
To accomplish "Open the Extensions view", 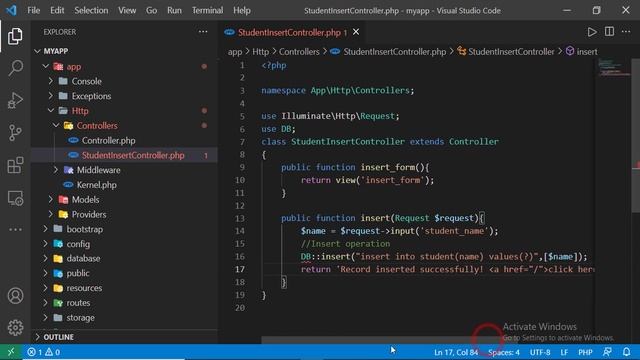I will tap(15, 165).
